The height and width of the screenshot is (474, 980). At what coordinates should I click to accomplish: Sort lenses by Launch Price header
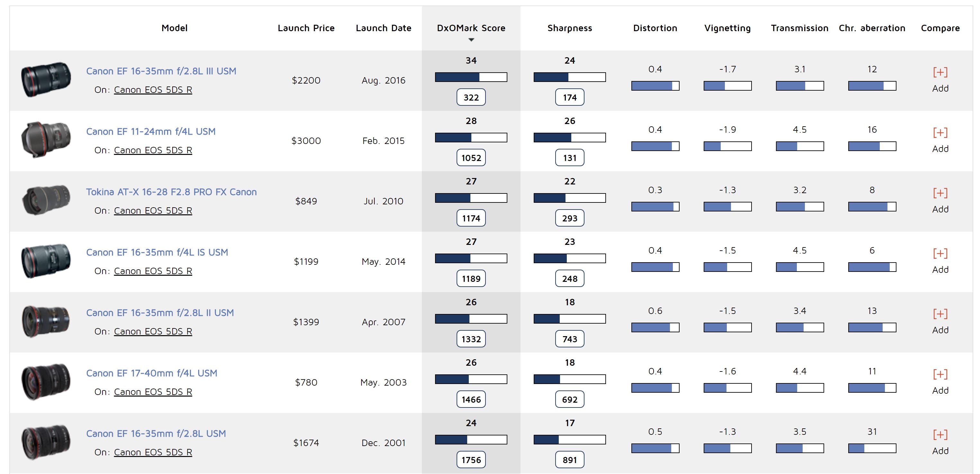click(306, 28)
